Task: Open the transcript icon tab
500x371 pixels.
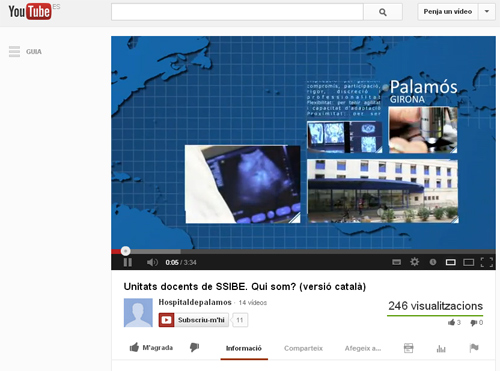Action: point(408,348)
